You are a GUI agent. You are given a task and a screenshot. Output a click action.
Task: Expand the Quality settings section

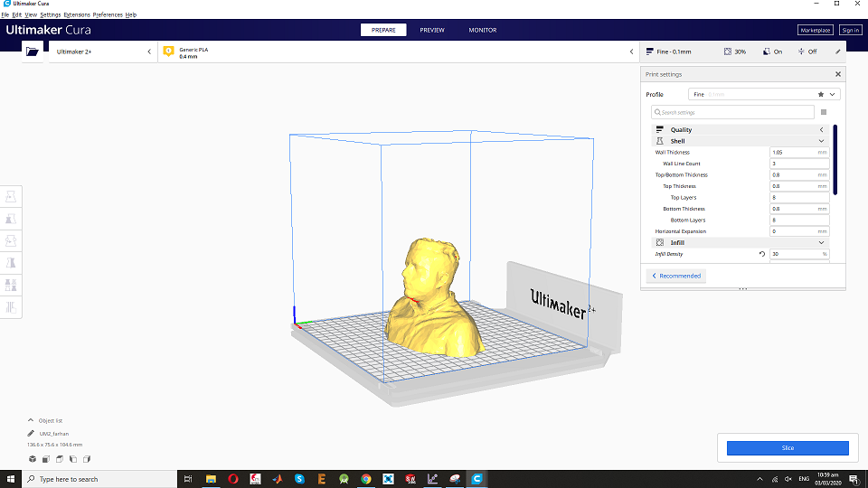coord(741,129)
